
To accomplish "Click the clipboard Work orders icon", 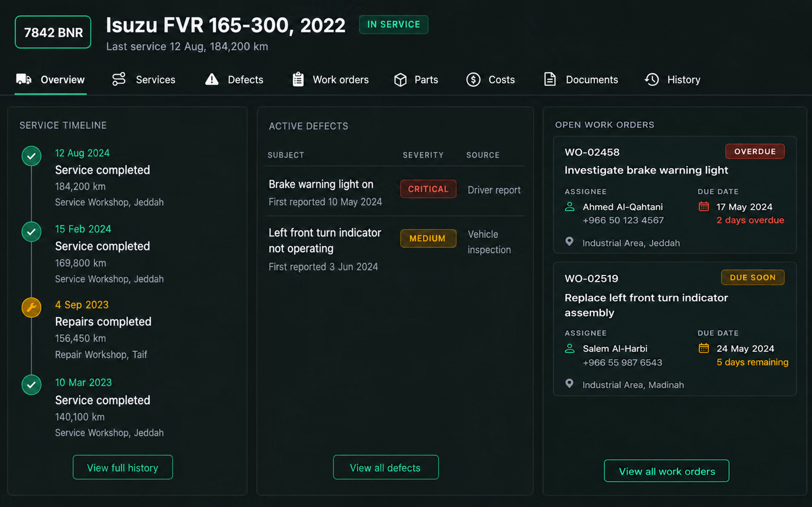I will [x=298, y=79].
